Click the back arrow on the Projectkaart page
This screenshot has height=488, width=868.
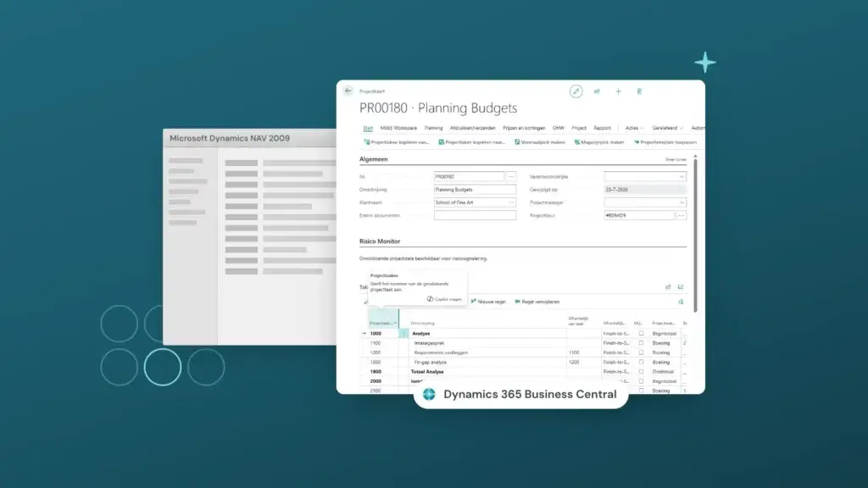(348, 91)
